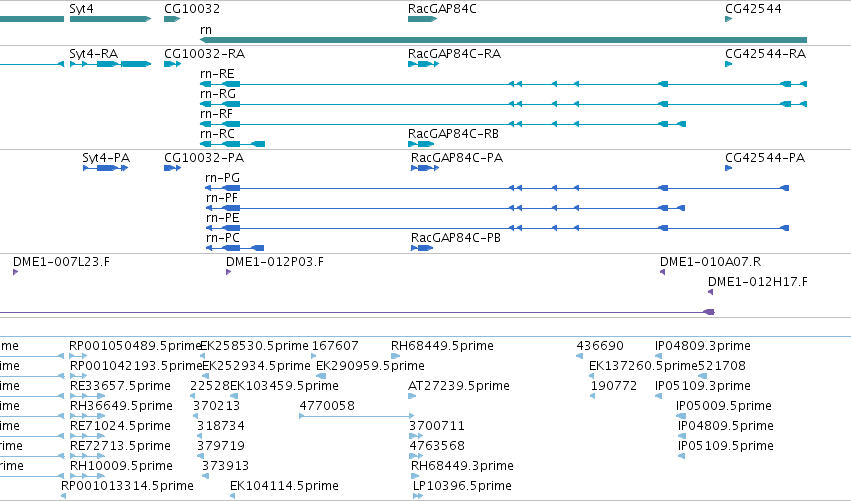This screenshot has height=501, width=851.
Task: Select the 3700711 feature label
Action: point(437,427)
